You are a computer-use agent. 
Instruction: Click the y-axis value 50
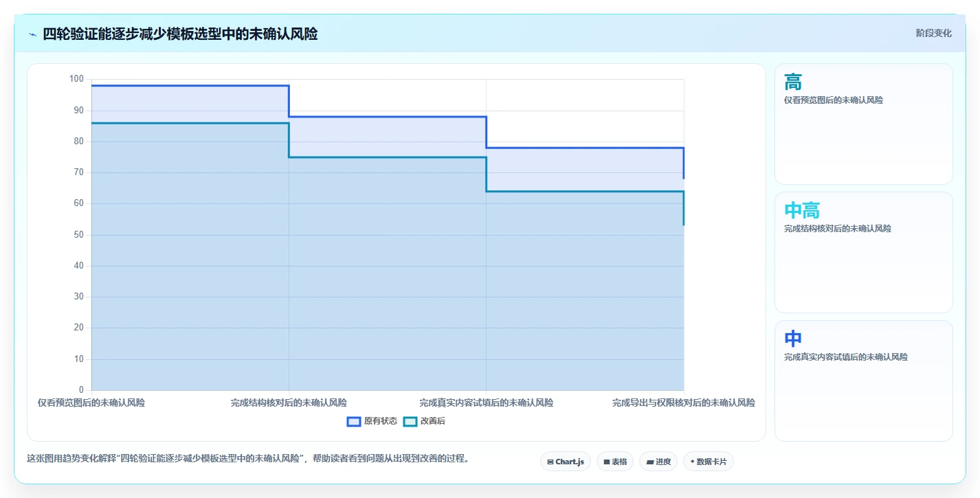click(x=78, y=235)
